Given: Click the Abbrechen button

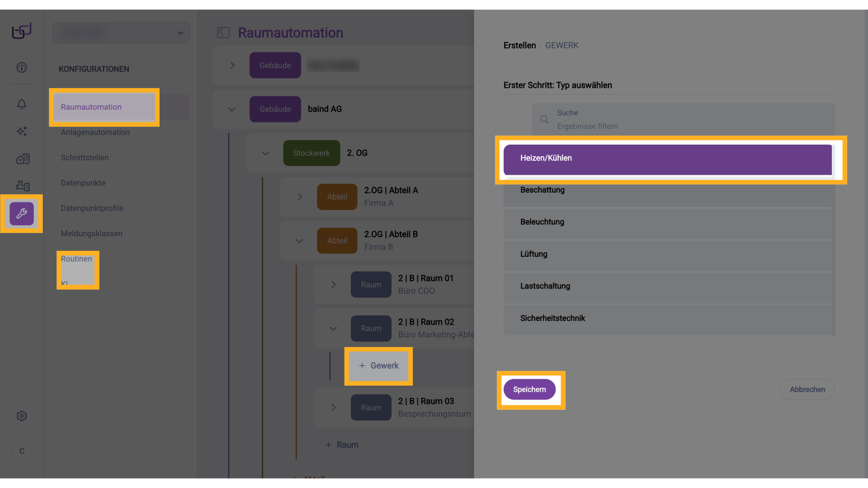Looking at the screenshot, I should pyautogui.click(x=807, y=389).
